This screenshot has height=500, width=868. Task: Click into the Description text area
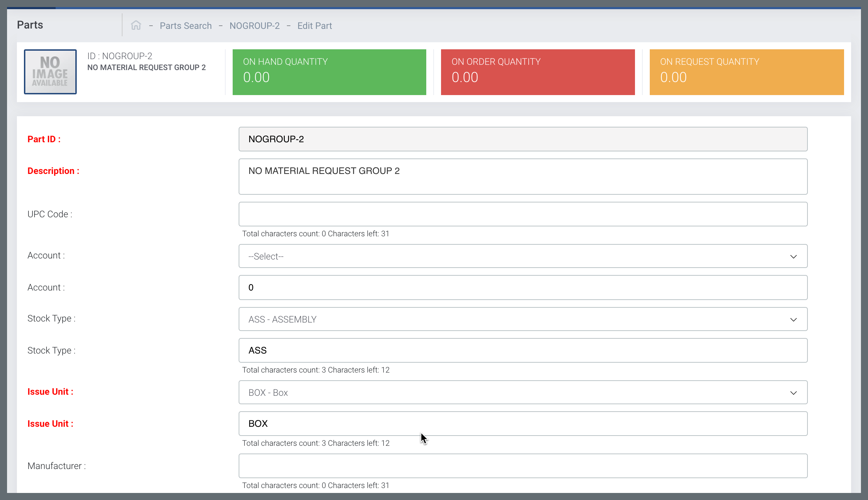coord(523,176)
